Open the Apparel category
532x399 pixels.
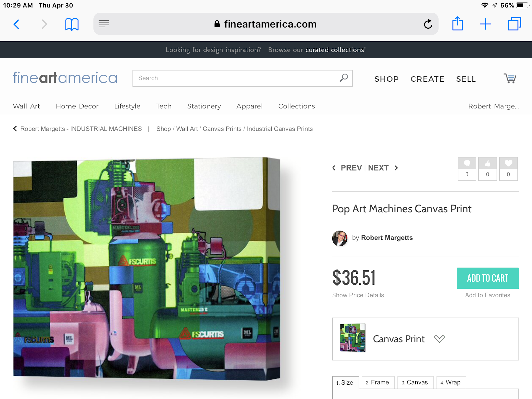(x=250, y=106)
